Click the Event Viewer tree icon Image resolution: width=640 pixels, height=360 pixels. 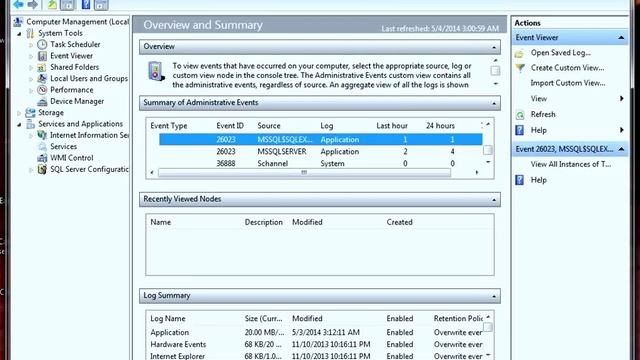[42, 56]
